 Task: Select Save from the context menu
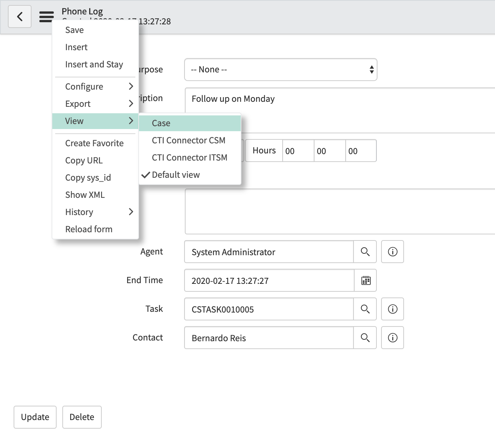pyautogui.click(x=74, y=30)
